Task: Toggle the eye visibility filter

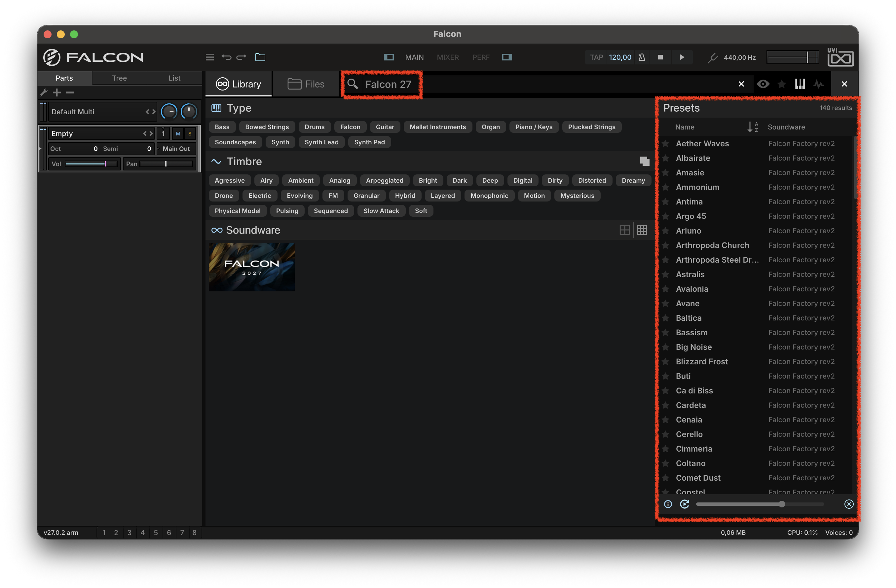Action: [763, 84]
